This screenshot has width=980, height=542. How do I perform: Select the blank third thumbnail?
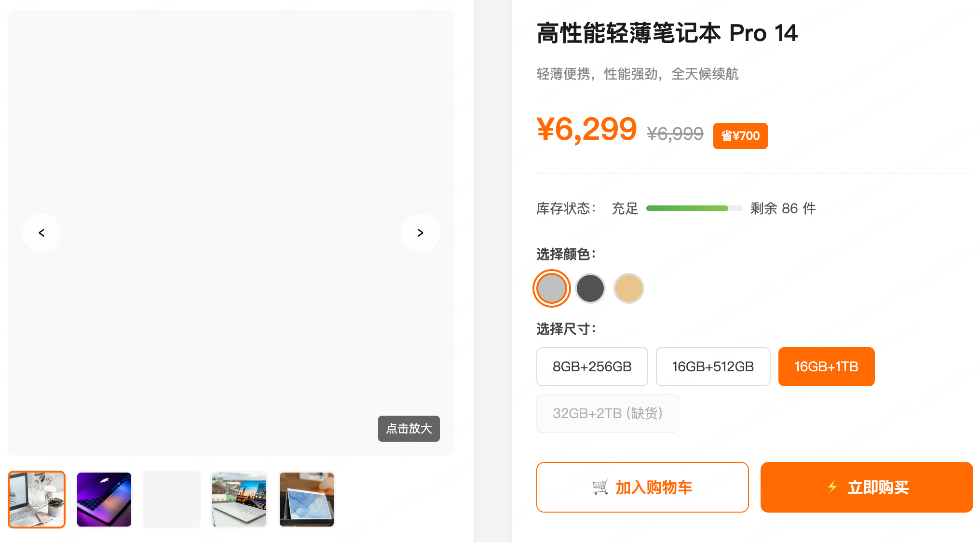pos(171,499)
